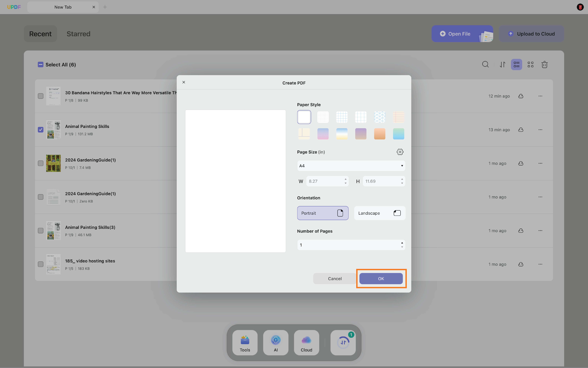Open page size unit settings gear

pos(400,152)
